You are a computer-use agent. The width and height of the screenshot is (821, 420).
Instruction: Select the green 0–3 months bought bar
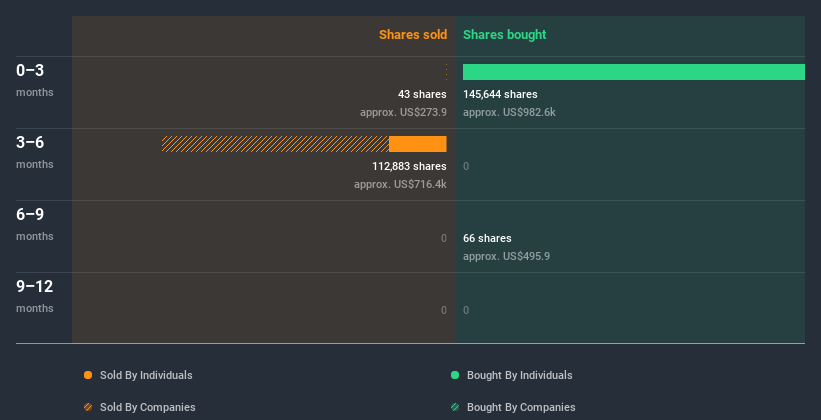pyautogui.click(x=634, y=72)
